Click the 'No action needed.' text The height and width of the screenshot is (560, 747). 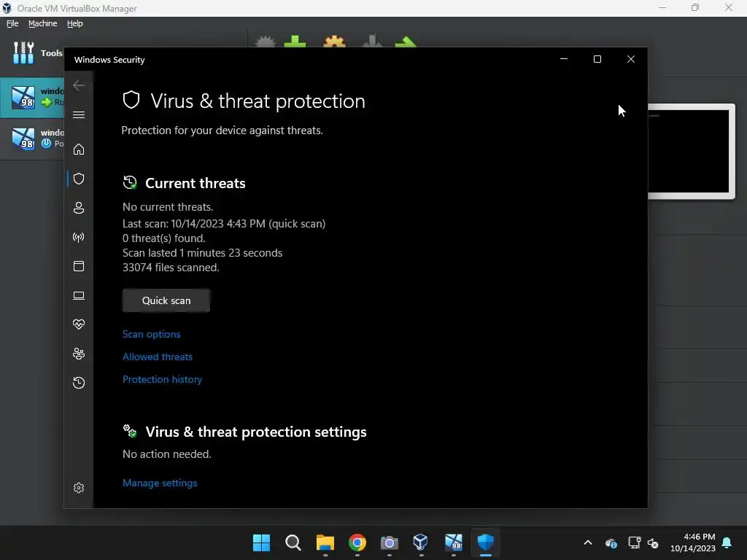pos(167,454)
